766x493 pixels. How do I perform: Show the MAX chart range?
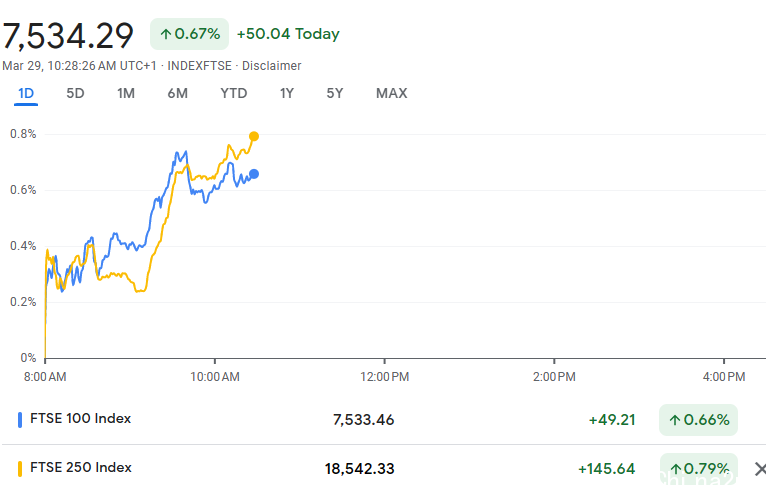click(x=391, y=93)
